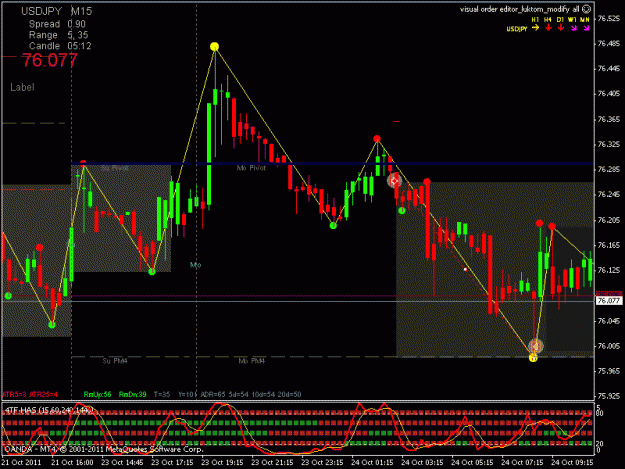Click the 4TF HAS (15,60,240,1440) indicator label
Viewport: 625px width, 469px height.
[x=49, y=410]
